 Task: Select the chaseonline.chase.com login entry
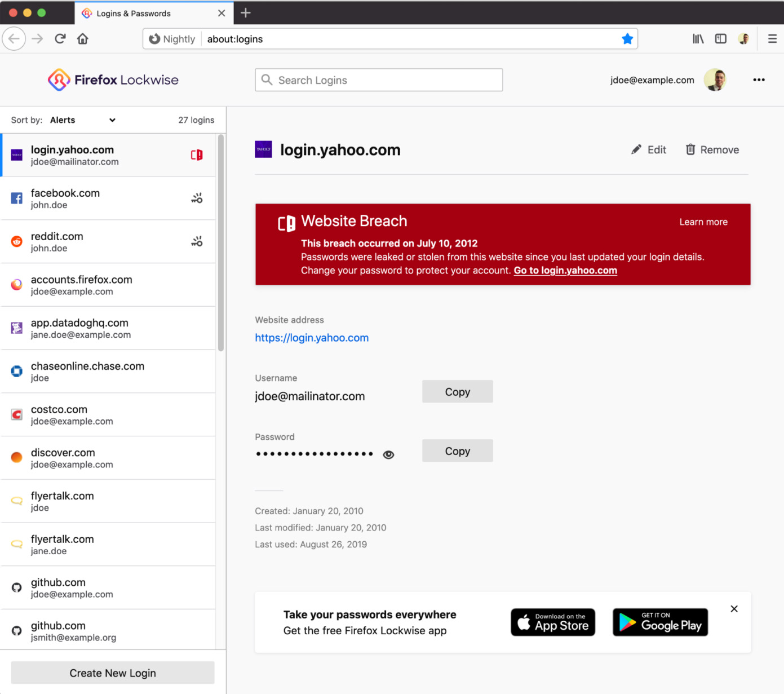point(108,372)
